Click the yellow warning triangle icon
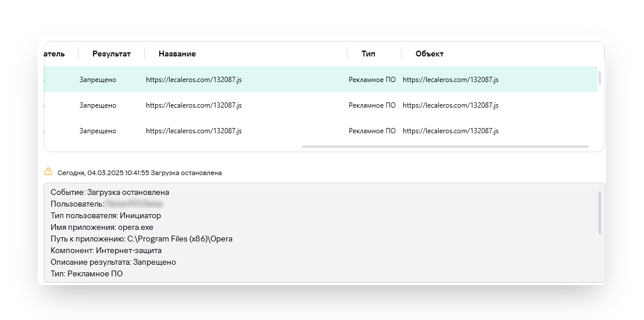The image size is (644, 320). 48,172
